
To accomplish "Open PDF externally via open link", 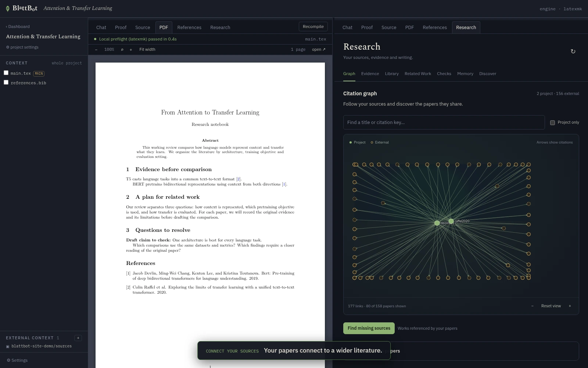I will (x=319, y=50).
